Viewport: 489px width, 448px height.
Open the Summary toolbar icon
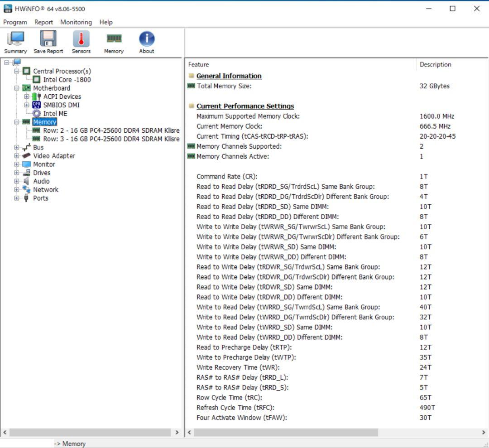point(15,39)
